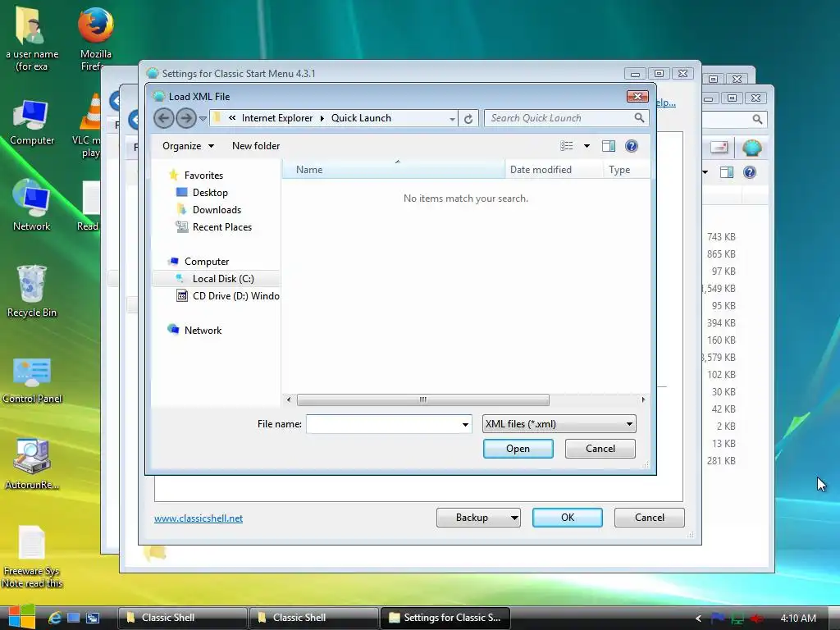Open the recent locations dropdown arrow beside Forward
The image size is (840, 630).
(203, 118)
